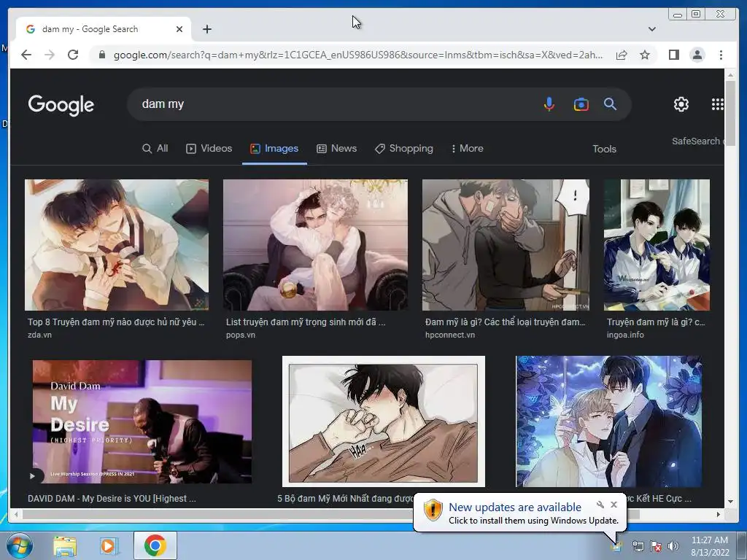
Task: Open the Chrome side panel
Action: coord(673,55)
